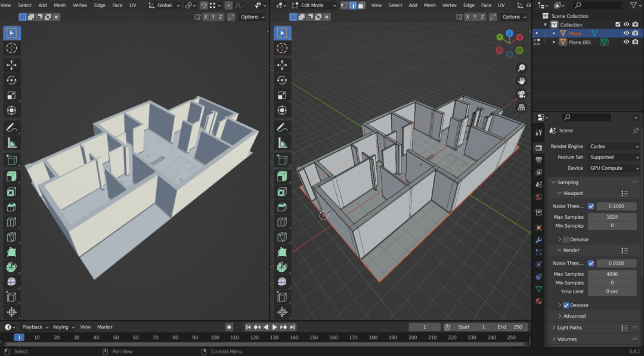This screenshot has height=356, width=644.
Task: Hide Plane.001 with its eye icon
Action: pos(626,42)
